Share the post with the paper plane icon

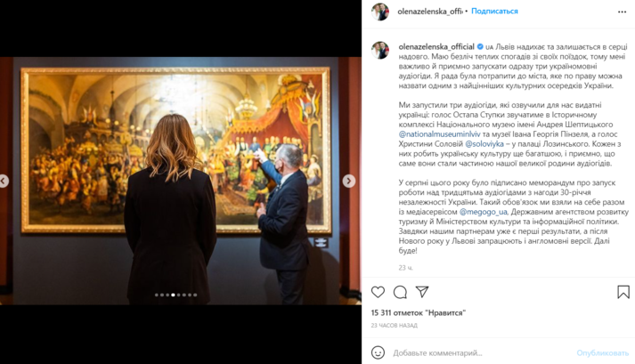point(422,292)
